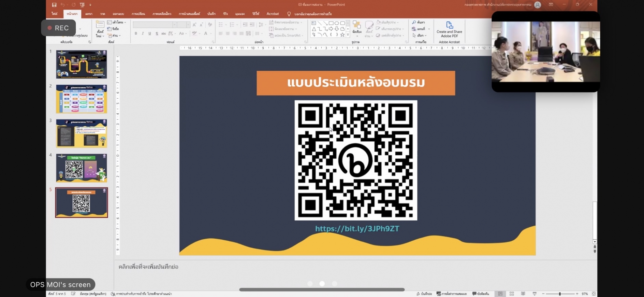Click the Slide Sorter view icon

point(512,294)
